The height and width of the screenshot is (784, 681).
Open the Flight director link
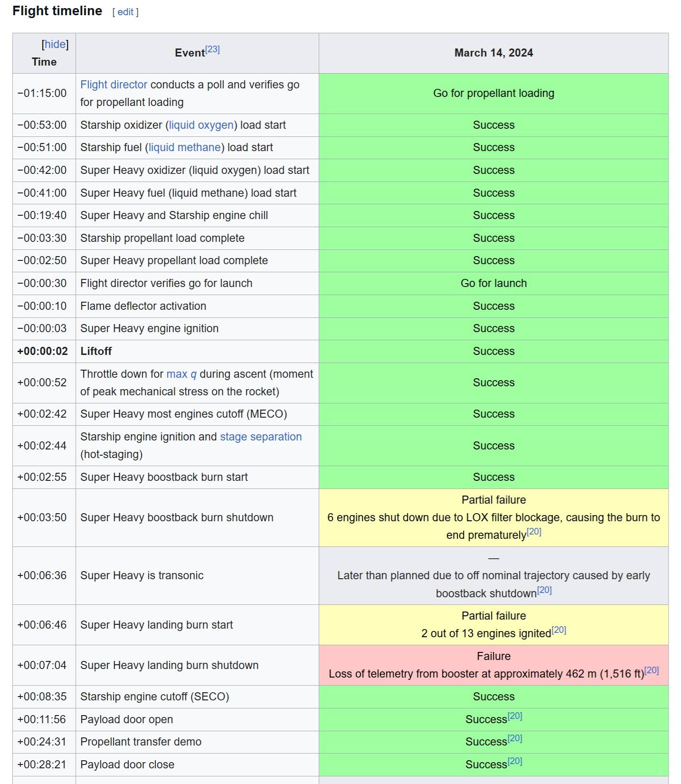point(113,85)
